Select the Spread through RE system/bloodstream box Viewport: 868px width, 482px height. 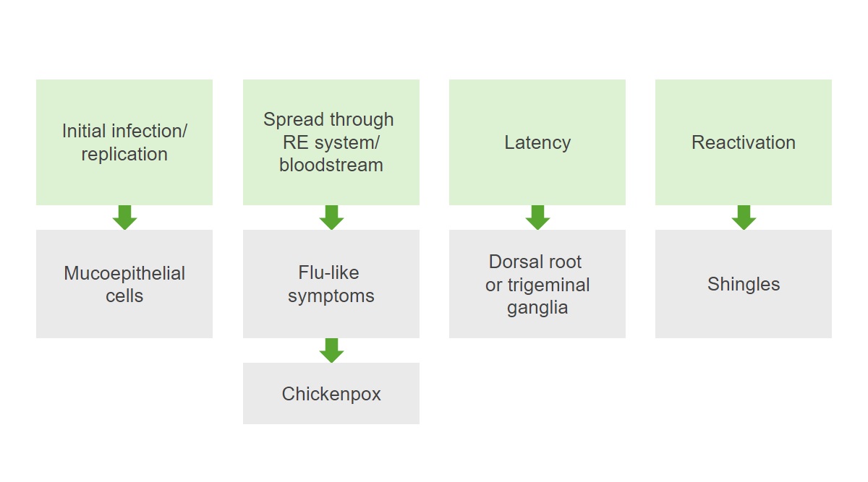(331, 142)
